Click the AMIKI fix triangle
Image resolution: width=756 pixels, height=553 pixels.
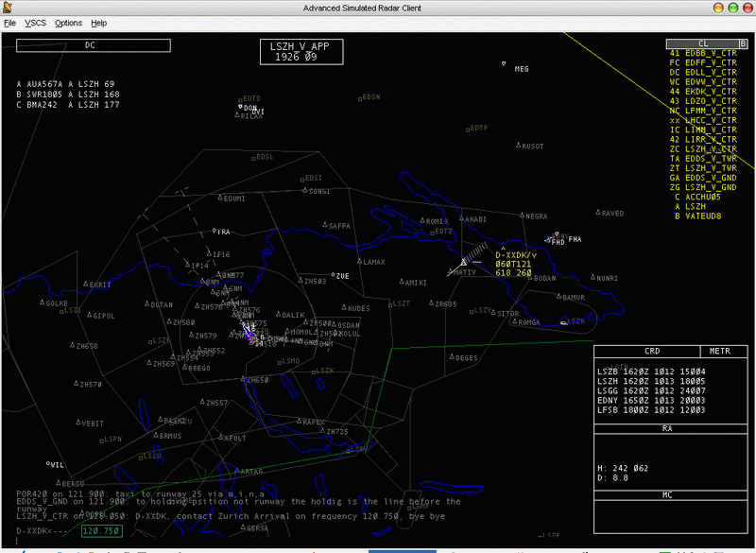(400, 282)
